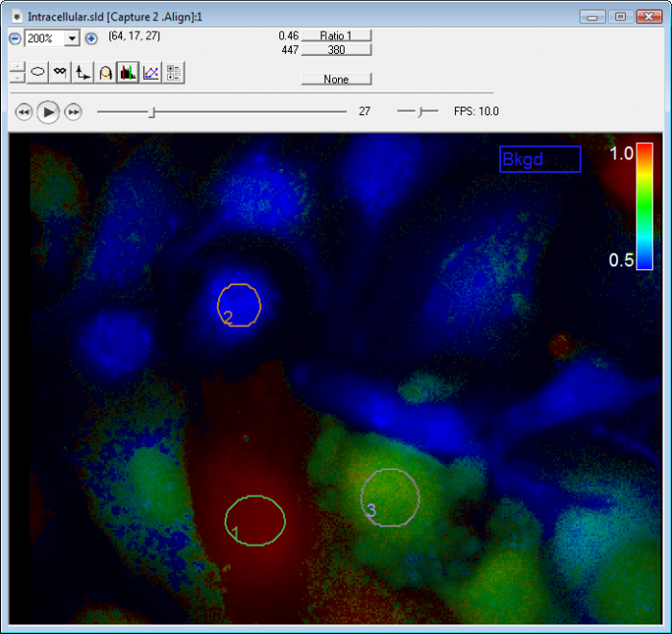The image size is (672, 634).
Task: Click the zoom out minus icon
Action: [14, 38]
